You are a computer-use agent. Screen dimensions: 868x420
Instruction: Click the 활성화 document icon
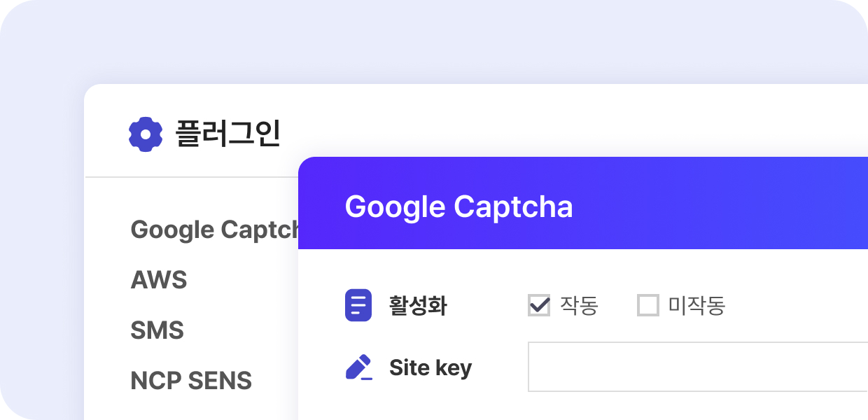point(358,305)
